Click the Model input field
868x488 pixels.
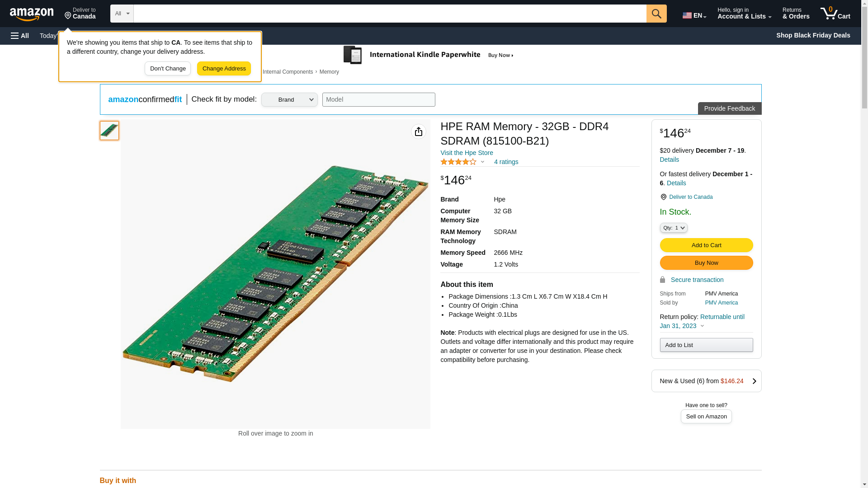[x=378, y=100]
